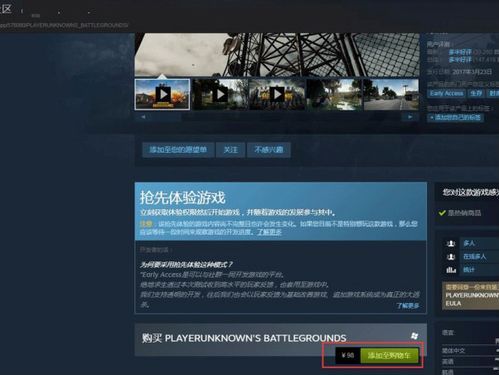Click the 不感兴趣 not interested button

[x=269, y=150]
